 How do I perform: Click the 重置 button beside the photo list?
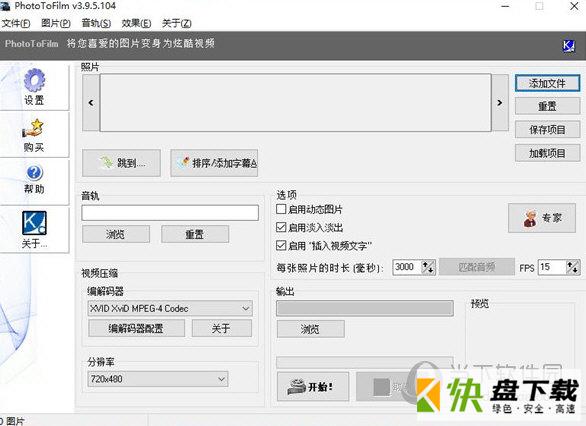coord(547,106)
